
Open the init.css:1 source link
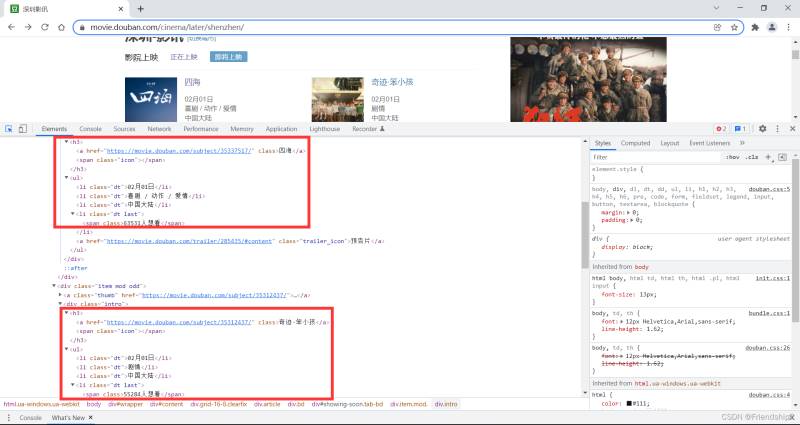click(772, 279)
